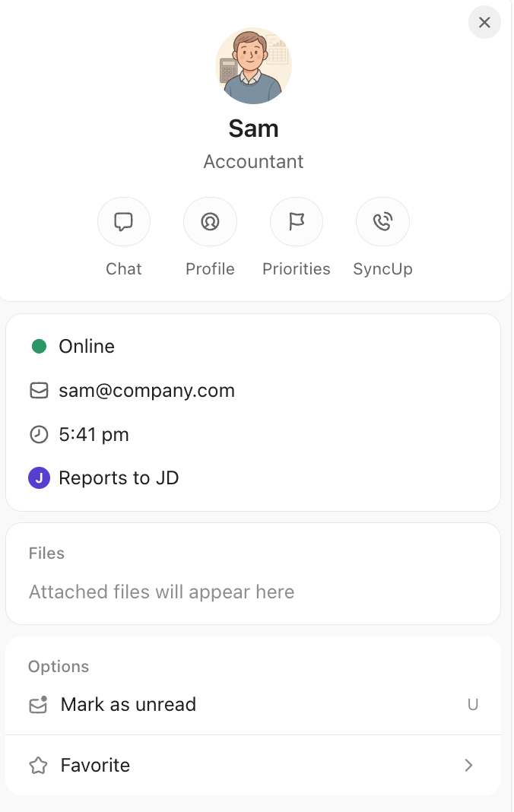Click the attached files placeholder area
This screenshot has width=514, height=812.
click(161, 592)
